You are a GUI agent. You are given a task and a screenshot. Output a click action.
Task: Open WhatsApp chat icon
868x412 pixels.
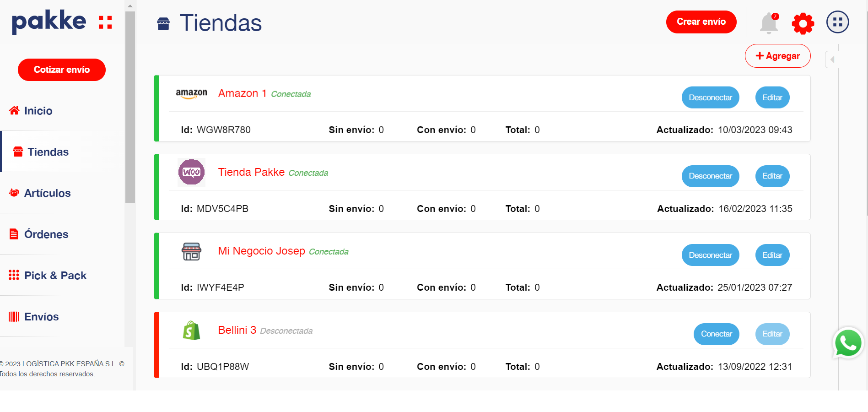(848, 343)
